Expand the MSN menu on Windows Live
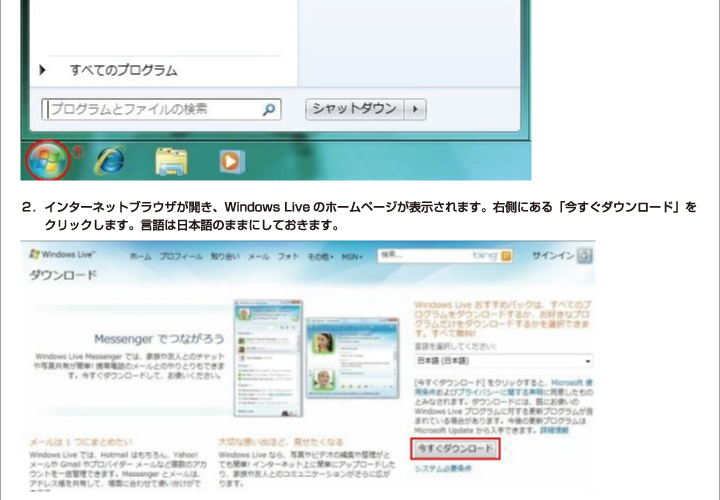Image resolution: width=720 pixels, height=500 pixels. point(352,257)
